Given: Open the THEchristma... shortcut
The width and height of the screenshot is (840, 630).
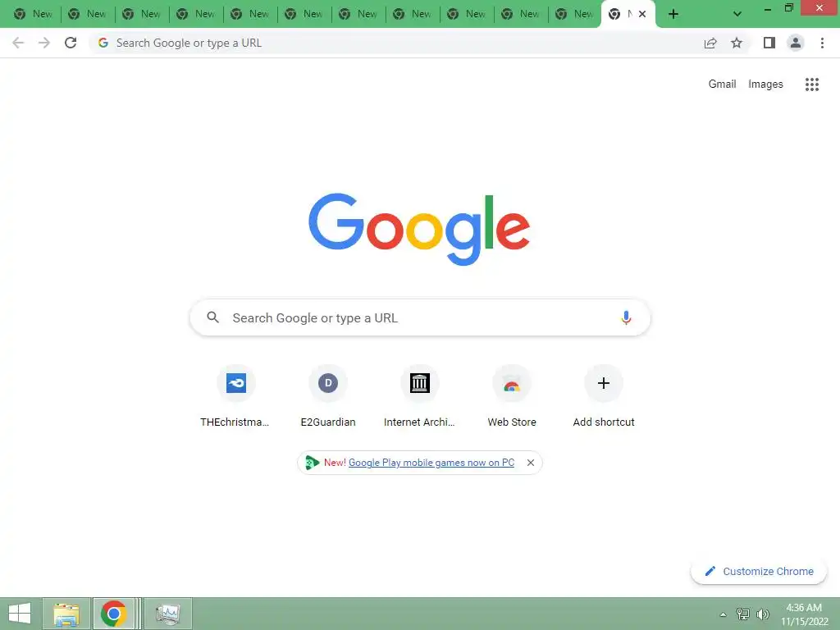Looking at the screenshot, I should (x=235, y=396).
